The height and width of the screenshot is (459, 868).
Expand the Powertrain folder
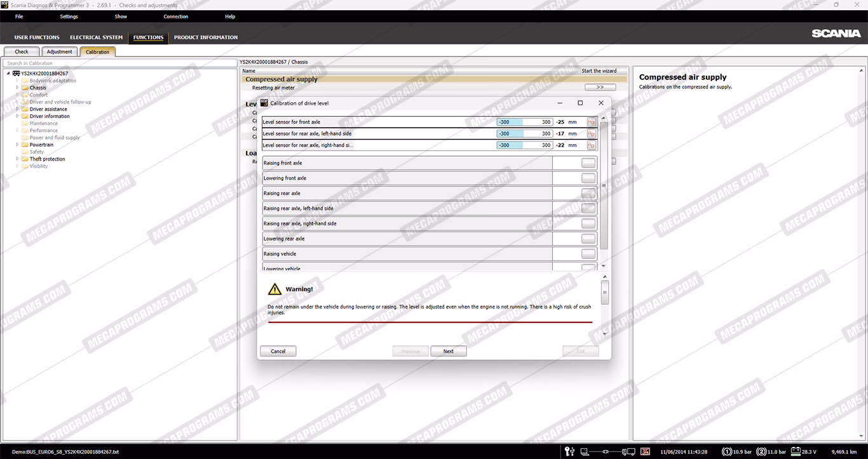(x=18, y=145)
